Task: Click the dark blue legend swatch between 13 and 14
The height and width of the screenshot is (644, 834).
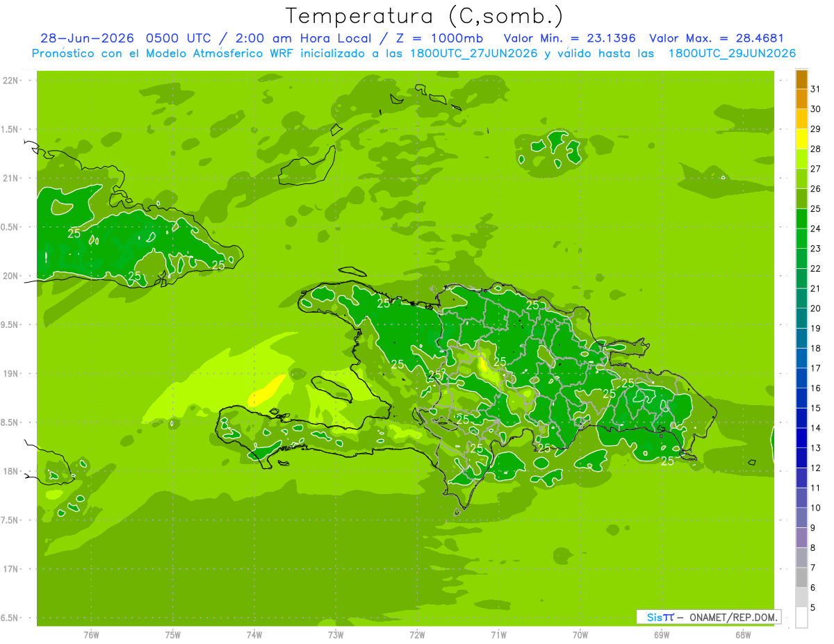Action: pyautogui.click(x=801, y=438)
